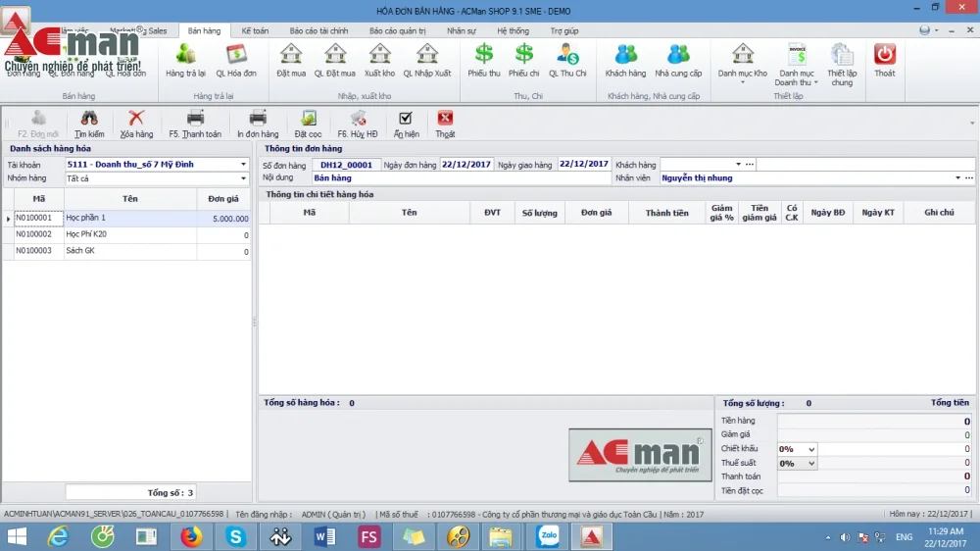The image size is (980, 551).
Task: Expand the Tài khoản dropdown
Action: 243,165
